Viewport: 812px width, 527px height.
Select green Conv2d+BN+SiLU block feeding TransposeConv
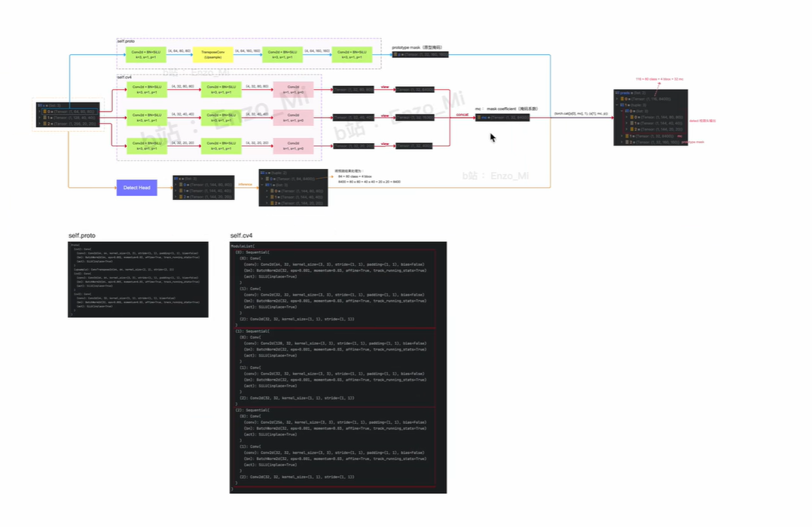coord(146,54)
